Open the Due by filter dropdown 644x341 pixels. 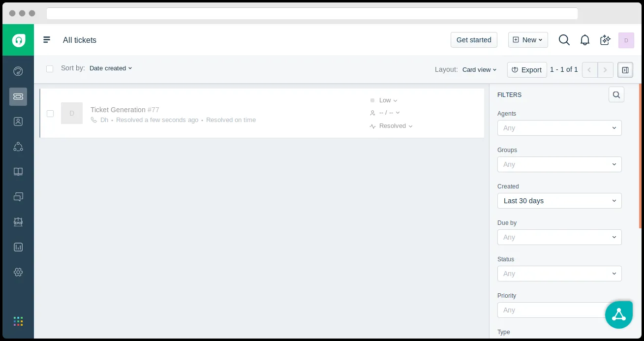click(x=559, y=237)
